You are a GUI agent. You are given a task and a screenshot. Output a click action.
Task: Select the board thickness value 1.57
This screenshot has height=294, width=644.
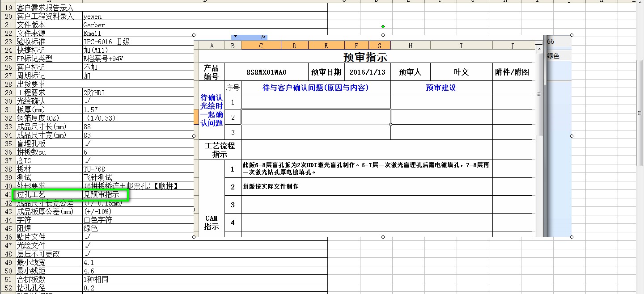pos(139,109)
